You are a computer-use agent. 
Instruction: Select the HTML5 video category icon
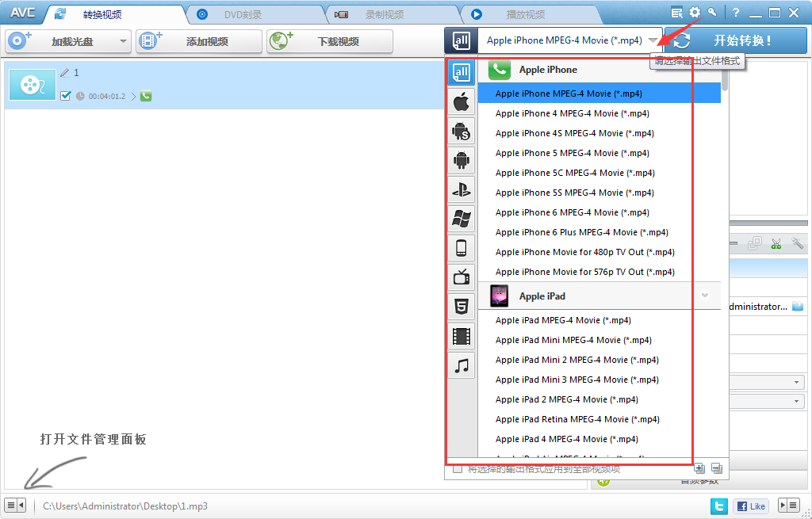point(461,307)
